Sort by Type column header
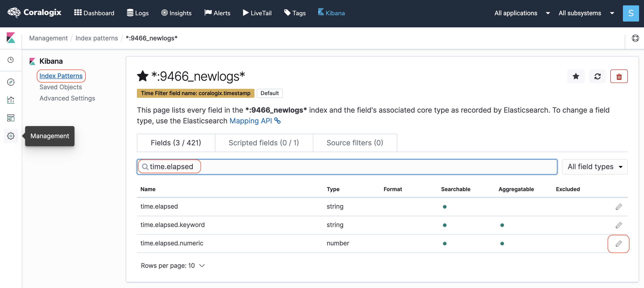Screen dimensions: 644x288 click(x=333, y=189)
